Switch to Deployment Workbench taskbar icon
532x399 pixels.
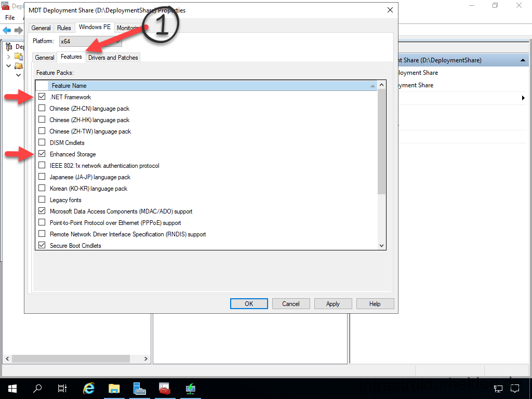click(x=165, y=389)
